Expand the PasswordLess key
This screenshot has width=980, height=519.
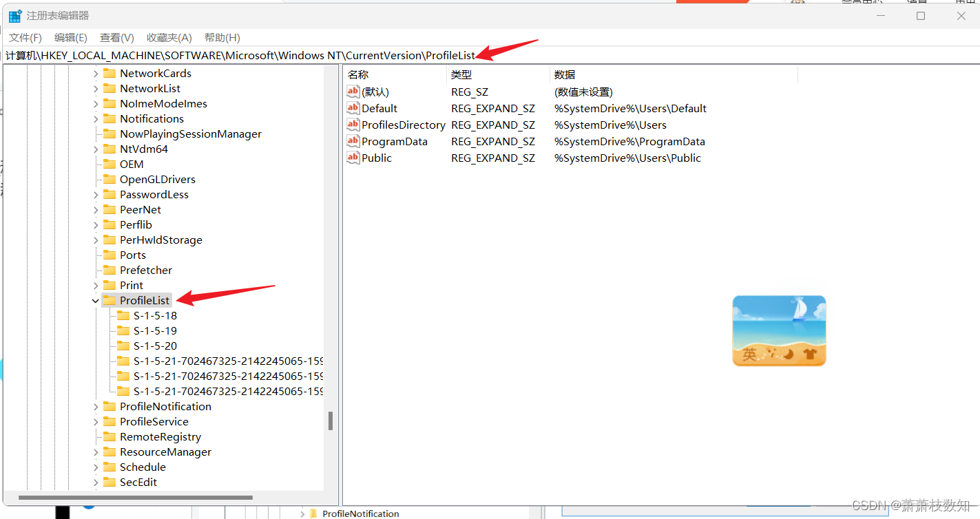(96, 195)
